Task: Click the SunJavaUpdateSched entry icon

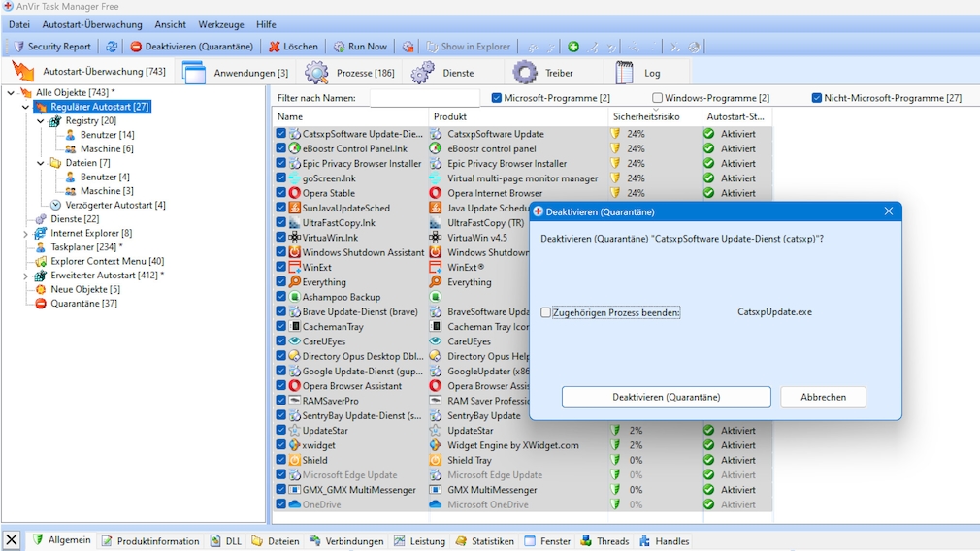Action: [294, 208]
